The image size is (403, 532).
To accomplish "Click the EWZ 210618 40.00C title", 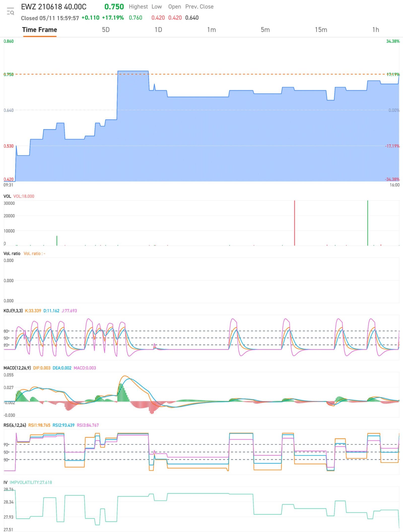I will [x=54, y=7].
